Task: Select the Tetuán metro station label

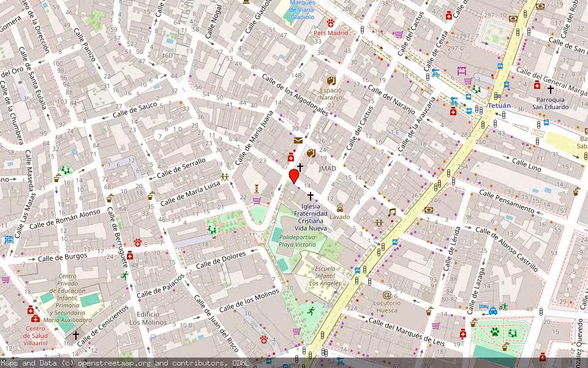Action: click(499, 105)
